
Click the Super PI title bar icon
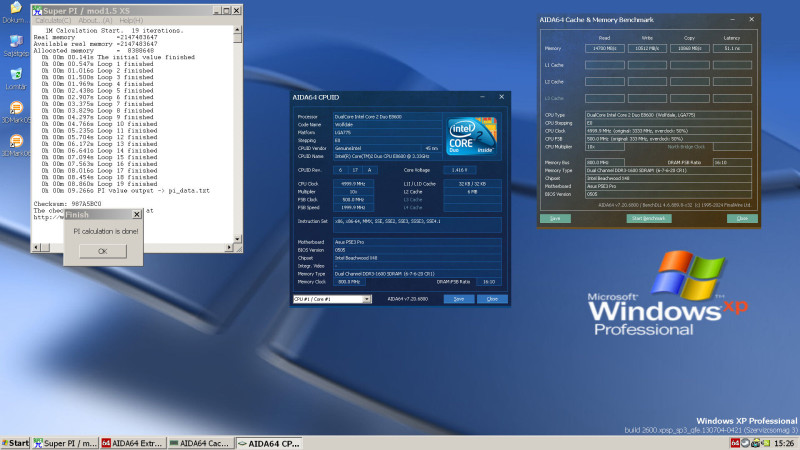pos(37,11)
